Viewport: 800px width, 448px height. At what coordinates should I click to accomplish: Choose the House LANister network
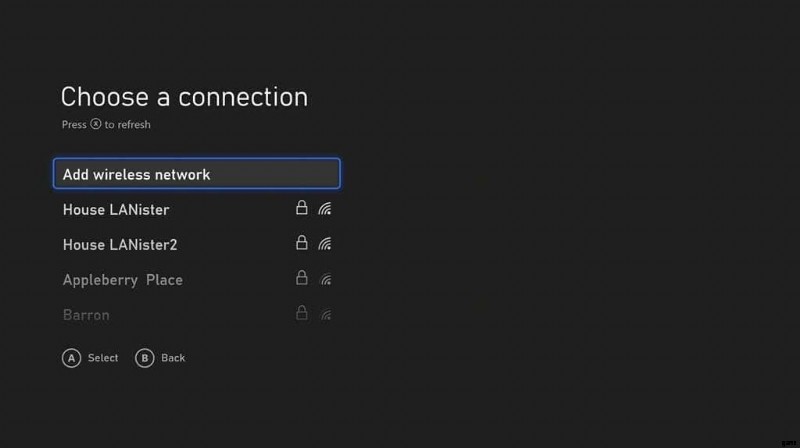click(x=196, y=209)
